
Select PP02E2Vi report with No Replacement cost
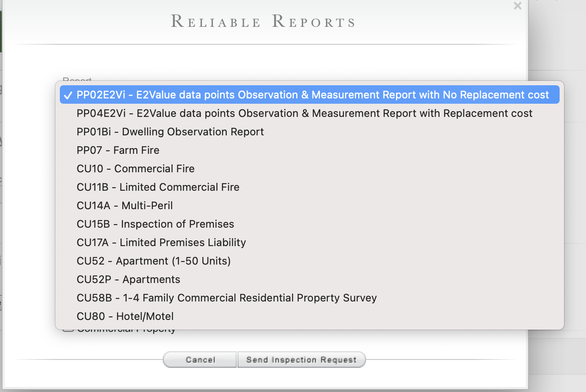coord(309,95)
